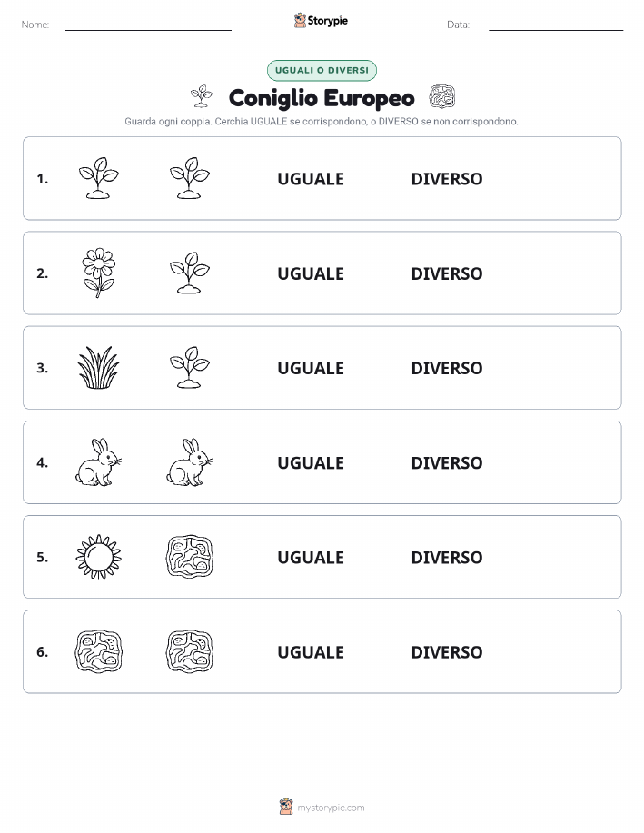Click the second rabbit icon in row 4
644x833 pixels.
(x=189, y=462)
